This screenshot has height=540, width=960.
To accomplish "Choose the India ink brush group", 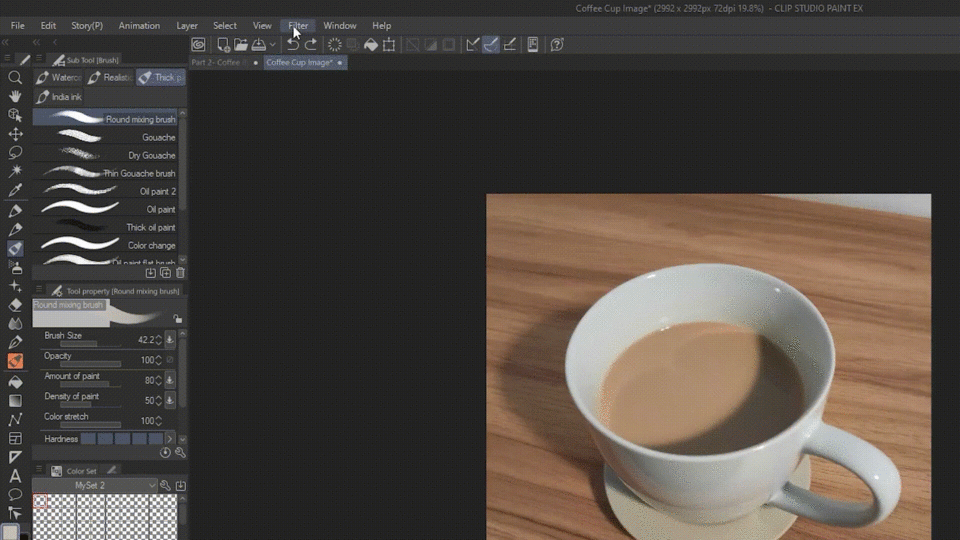I will 59,97.
